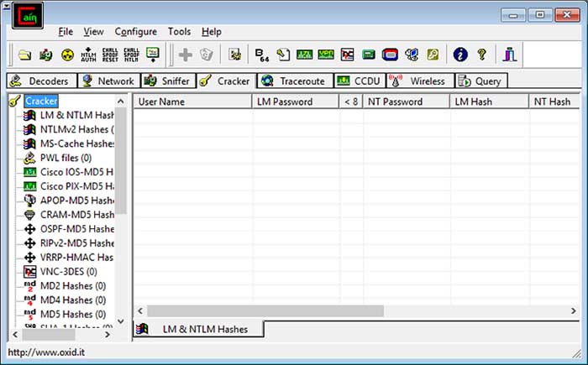Select Cisco PIX-MD5 Hashes tree item

tap(77, 186)
